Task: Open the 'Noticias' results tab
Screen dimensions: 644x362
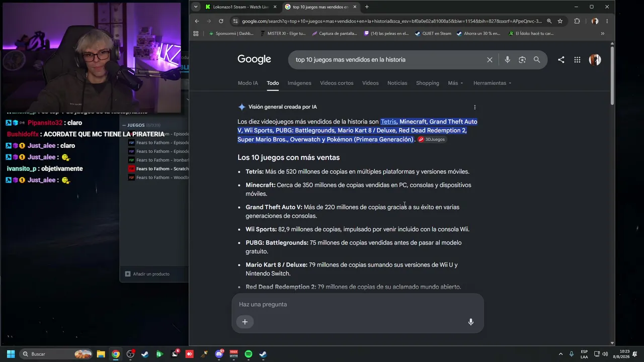Action: pyautogui.click(x=397, y=83)
